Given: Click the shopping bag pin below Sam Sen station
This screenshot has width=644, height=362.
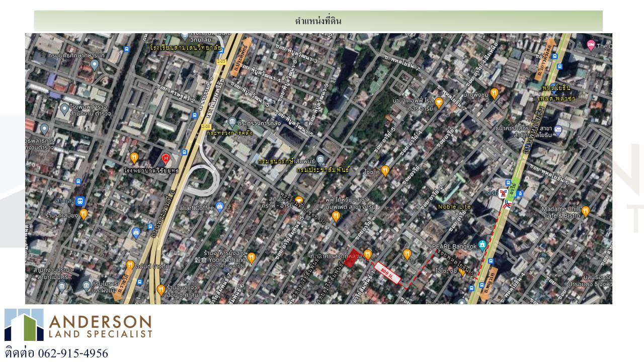Looking at the screenshot, I should pyautogui.click(x=135, y=232).
